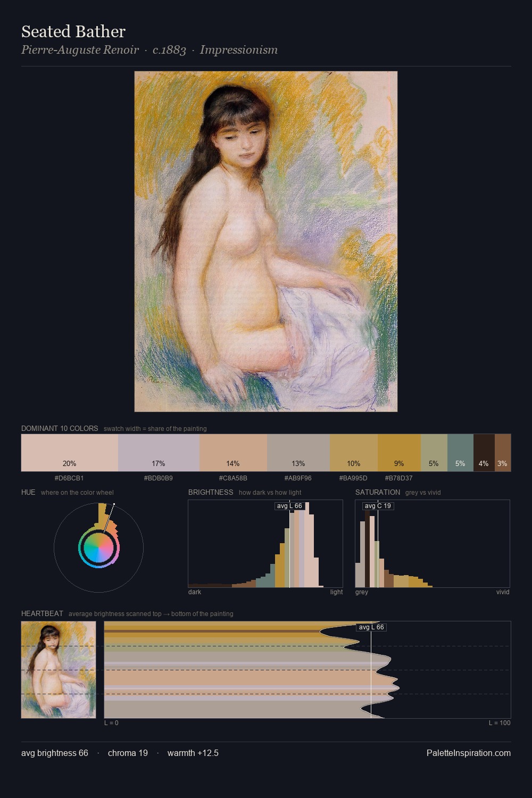
Task: Choose the 13% grey swatch #AB9F96
Action: click(298, 453)
